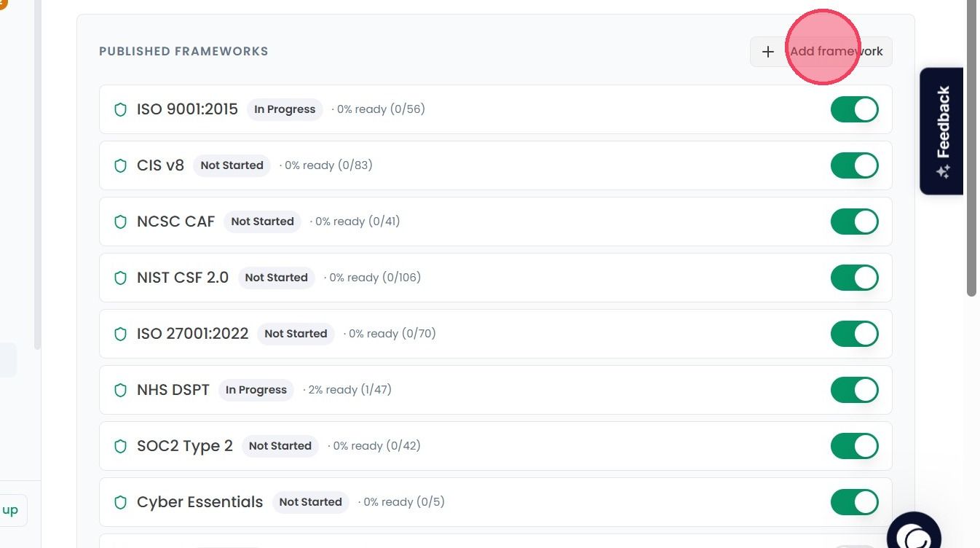Viewport: 980px width, 548px height.
Task: Toggle off the NHS DSPT framework
Action: click(855, 390)
